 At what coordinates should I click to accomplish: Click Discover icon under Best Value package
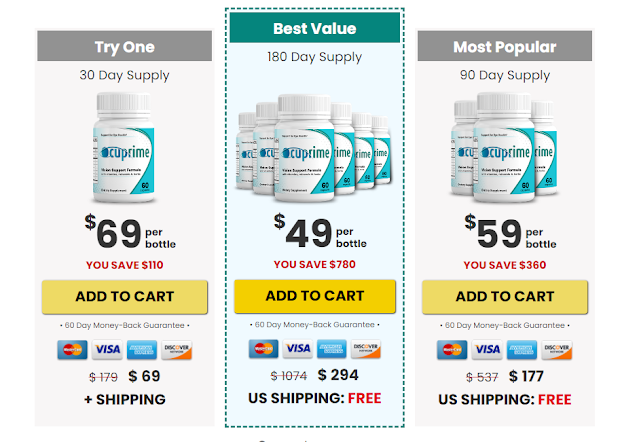pyautogui.click(x=366, y=349)
